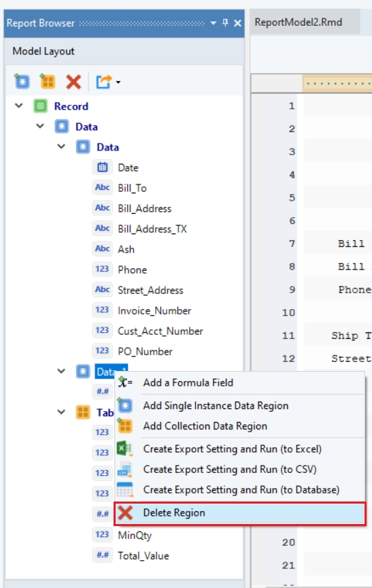Image resolution: width=372 pixels, height=588 pixels.
Task: Open the export icon's dropdown arrow
Action: [x=118, y=82]
